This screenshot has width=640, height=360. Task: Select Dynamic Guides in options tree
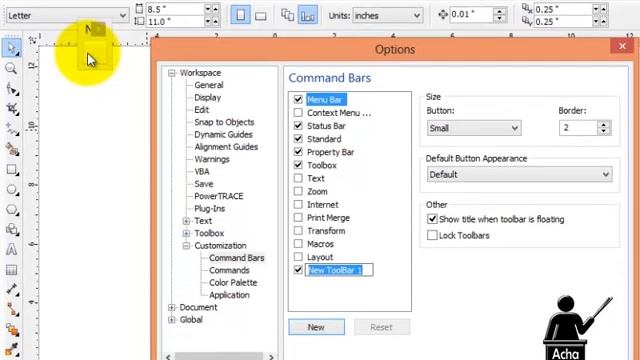pos(223,134)
